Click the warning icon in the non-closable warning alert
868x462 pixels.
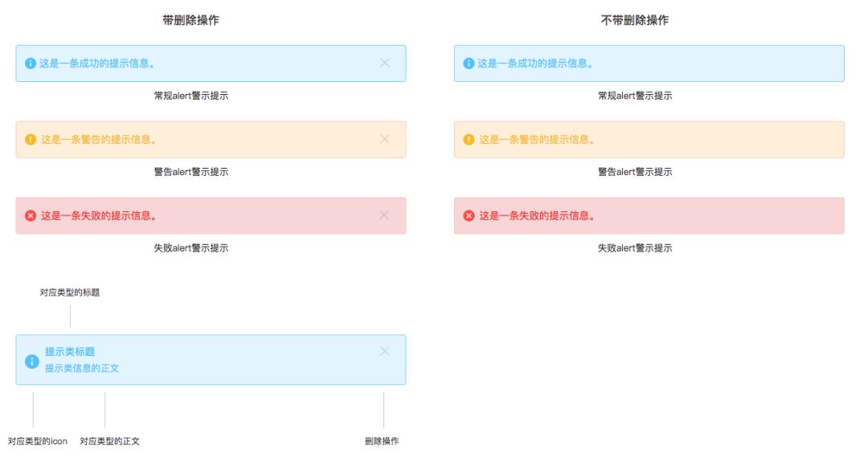click(469, 140)
